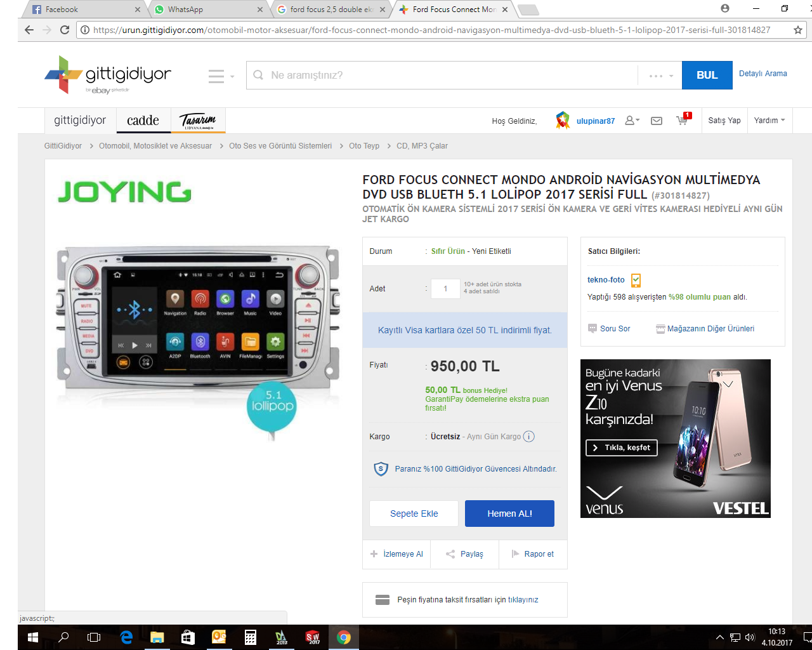Expand the search category dropdown dots

click(x=660, y=76)
